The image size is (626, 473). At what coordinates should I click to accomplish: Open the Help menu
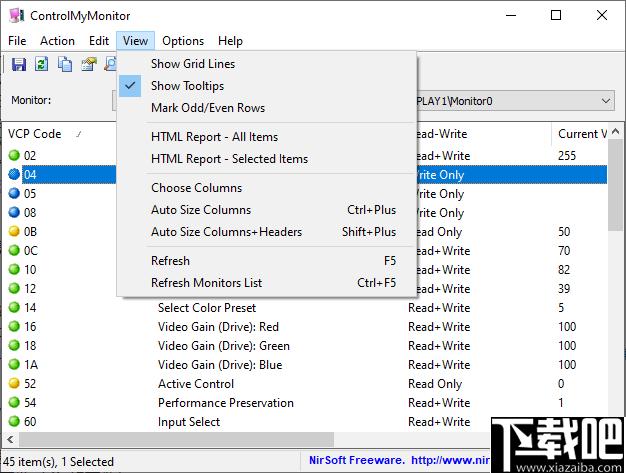pyautogui.click(x=230, y=41)
